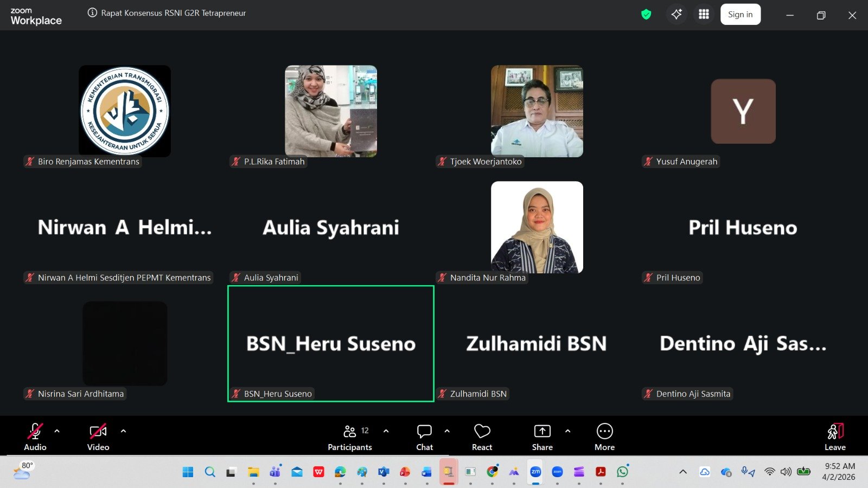
Task: Toggle the Participants panel
Action: (350, 437)
